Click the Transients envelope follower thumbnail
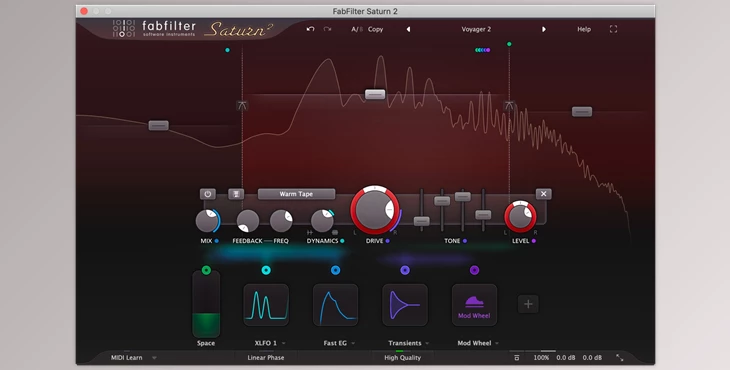 click(x=405, y=304)
